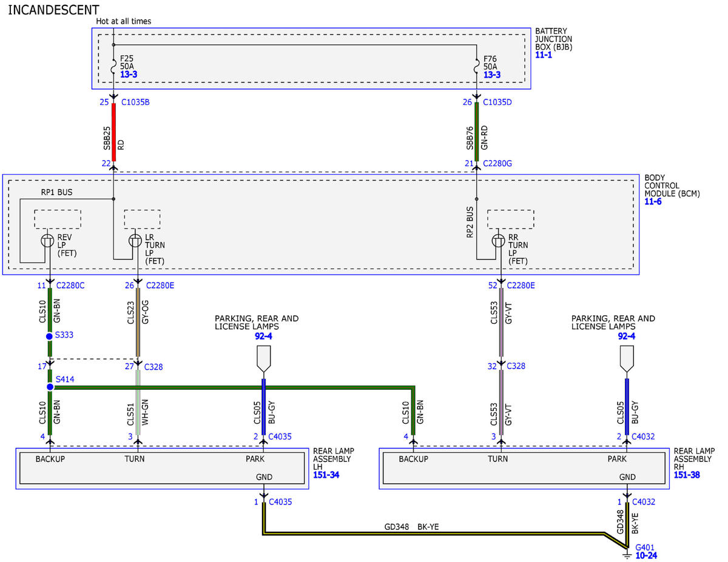Click the off-page arrow above LH CLS05 wire
The width and height of the screenshot is (728, 562).
pos(263,358)
